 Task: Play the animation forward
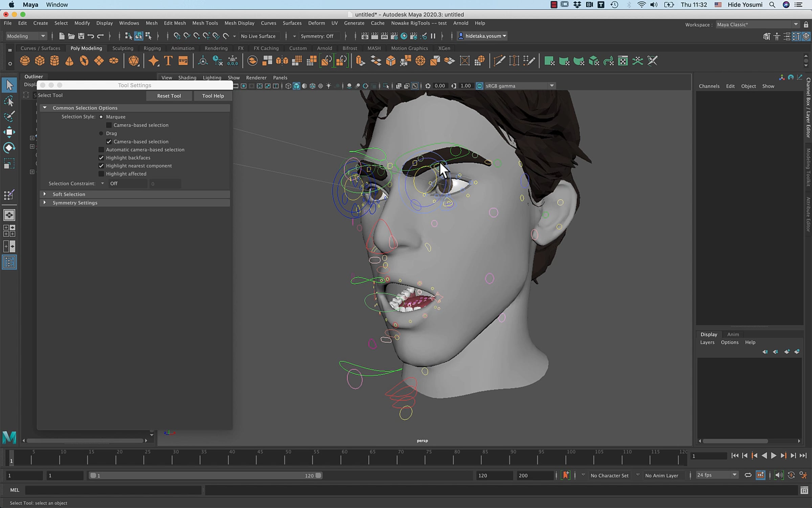773,456
